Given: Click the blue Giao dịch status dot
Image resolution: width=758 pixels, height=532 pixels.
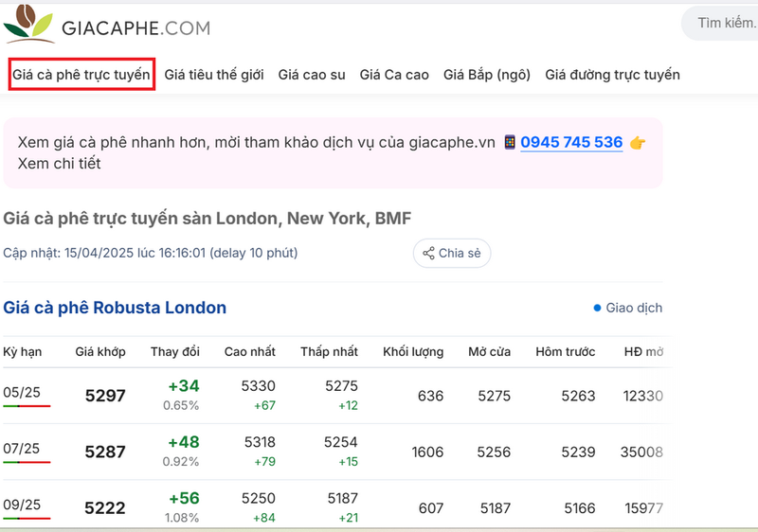Looking at the screenshot, I should pos(597,308).
